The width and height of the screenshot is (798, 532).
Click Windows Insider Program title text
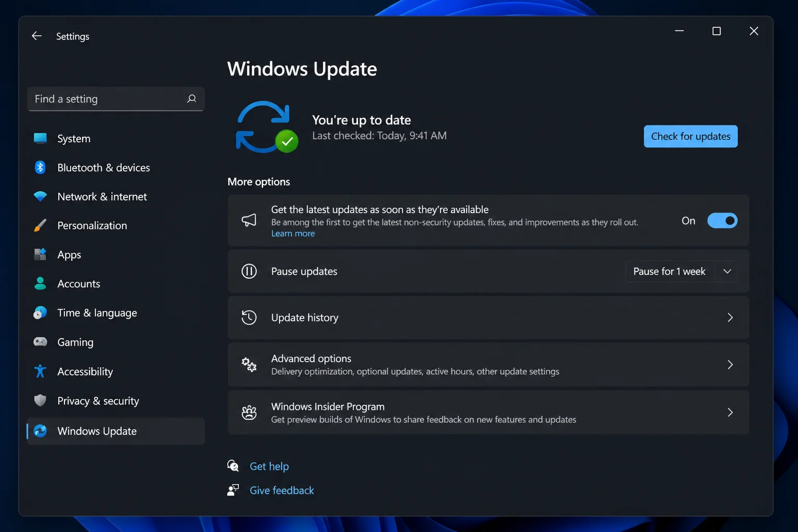(x=328, y=406)
